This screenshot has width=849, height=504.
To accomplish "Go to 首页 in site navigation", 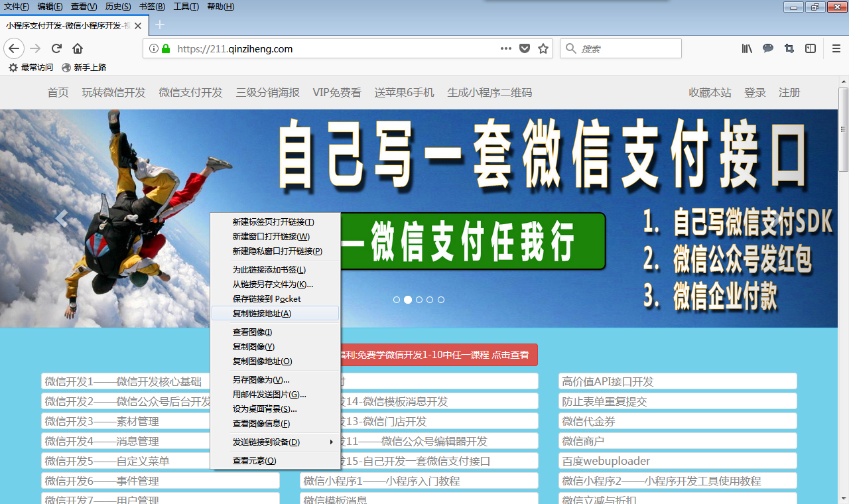I will 58,93.
